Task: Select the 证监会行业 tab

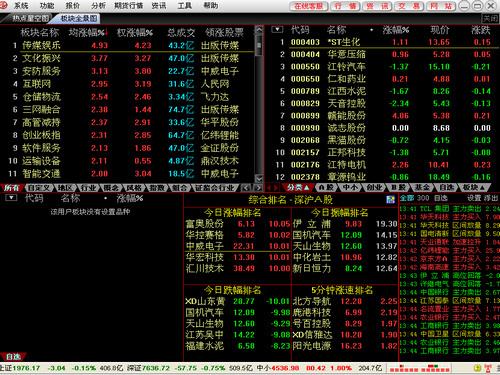Action: point(215,188)
